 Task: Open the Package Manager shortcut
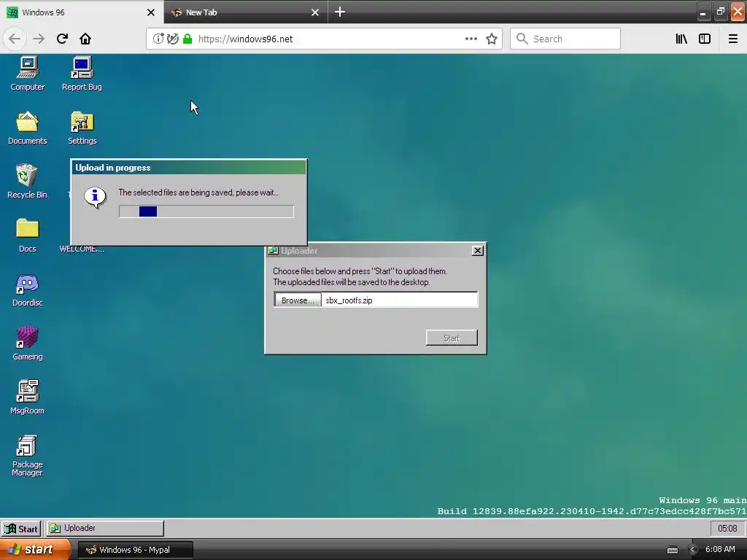pos(27,455)
